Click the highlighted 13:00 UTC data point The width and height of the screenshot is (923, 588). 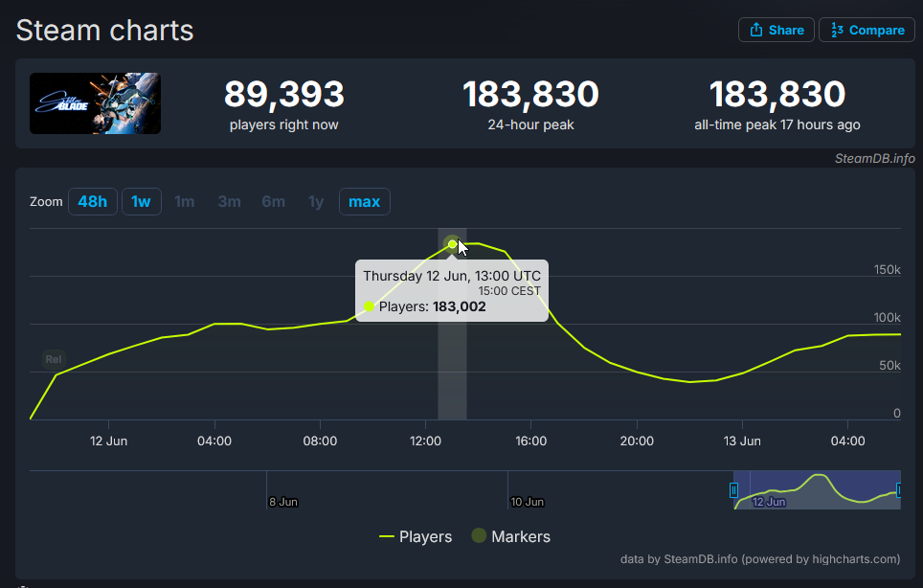tap(452, 244)
